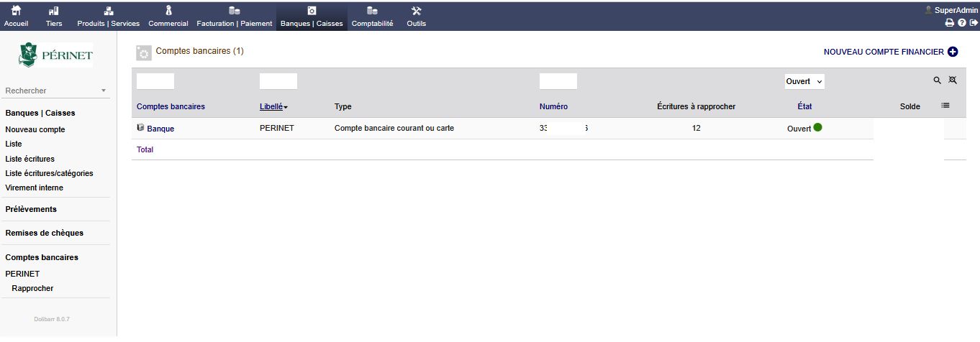This screenshot has width=980, height=342.
Task: Open the Accueil home menu
Action: click(17, 17)
